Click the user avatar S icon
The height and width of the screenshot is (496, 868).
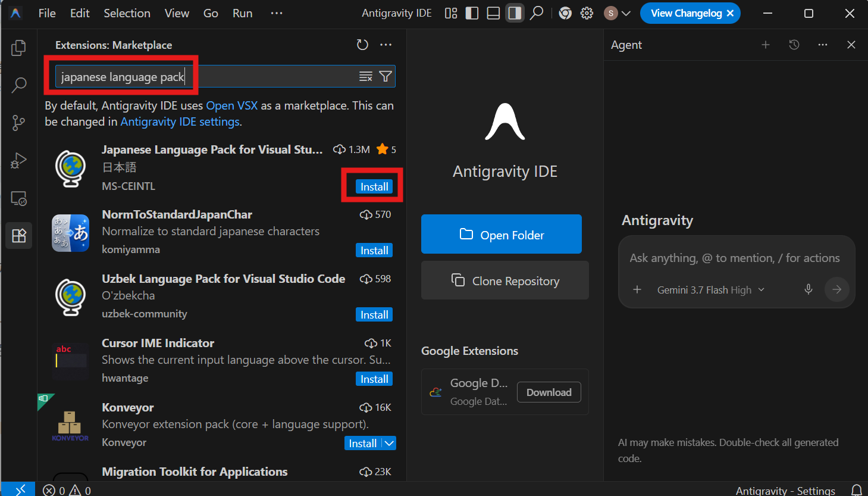610,13
